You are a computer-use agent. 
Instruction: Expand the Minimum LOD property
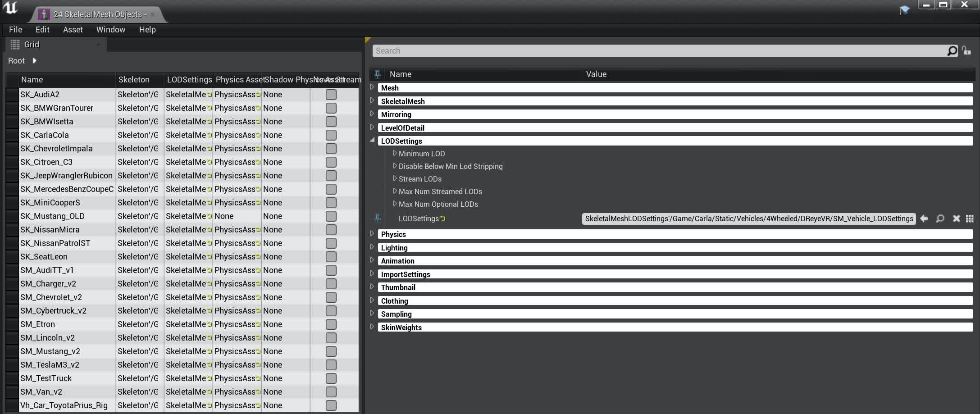pyautogui.click(x=395, y=154)
